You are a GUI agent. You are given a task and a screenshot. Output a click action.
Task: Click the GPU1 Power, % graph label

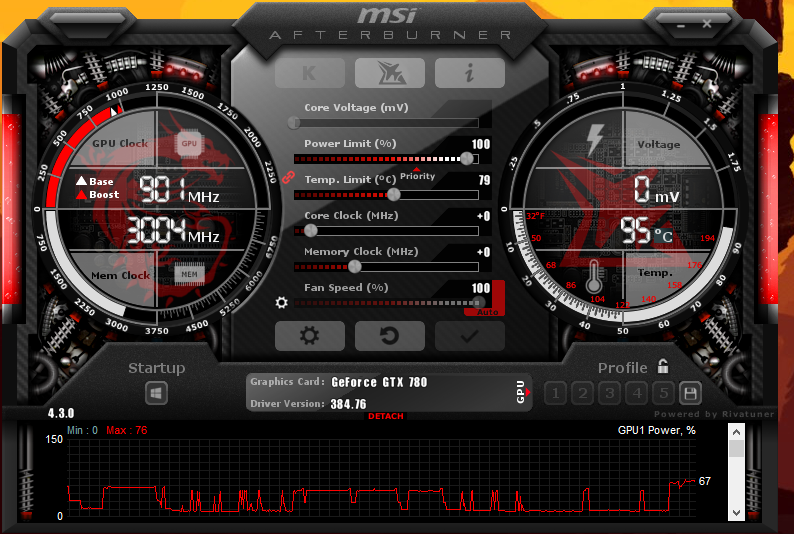[x=656, y=430]
